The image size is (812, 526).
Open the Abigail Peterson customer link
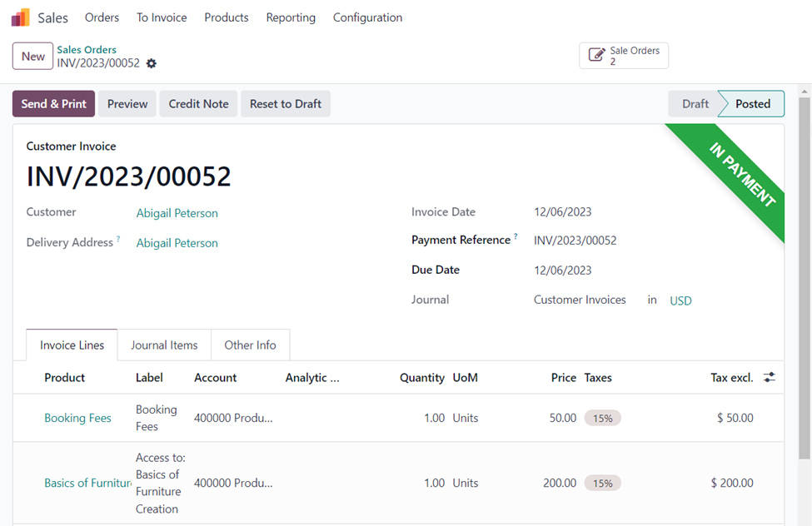177,213
